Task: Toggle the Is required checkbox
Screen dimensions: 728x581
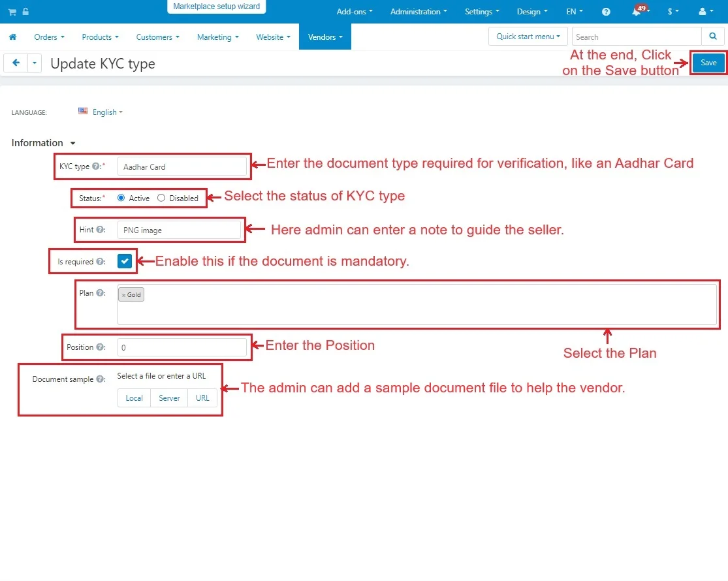Action: [x=125, y=261]
